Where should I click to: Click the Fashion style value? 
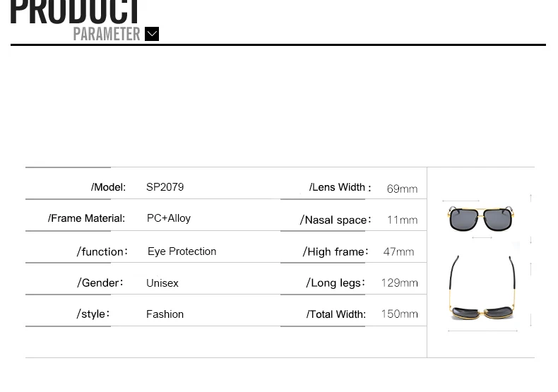coord(165,314)
